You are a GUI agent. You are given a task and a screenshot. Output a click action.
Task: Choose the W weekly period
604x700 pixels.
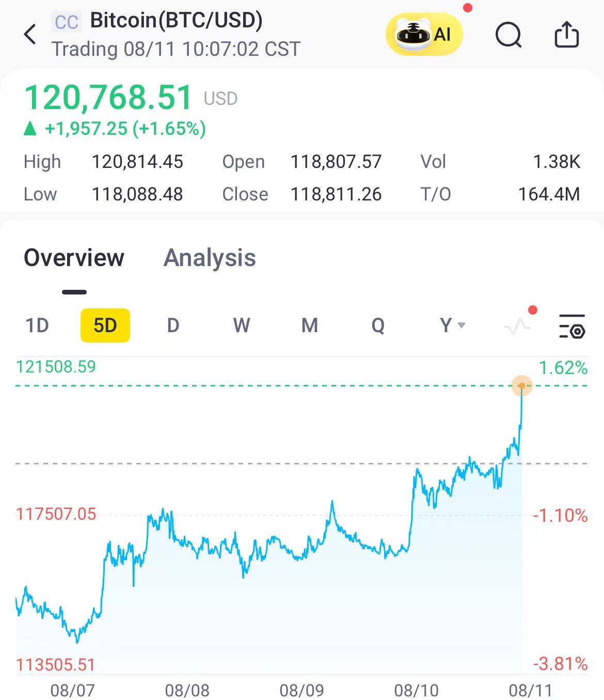click(242, 325)
